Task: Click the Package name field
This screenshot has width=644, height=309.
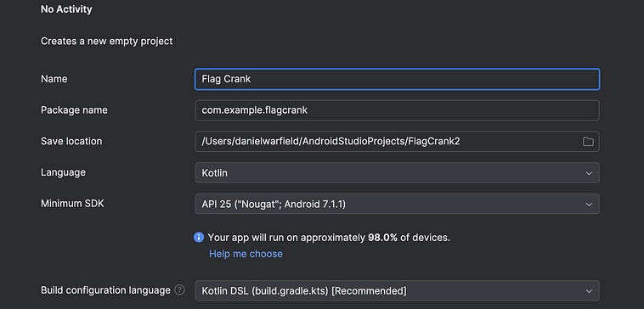Action: click(x=397, y=110)
